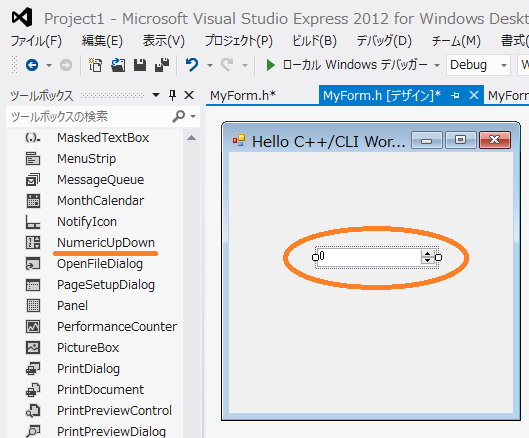Image resolution: width=529 pixels, height=438 pixels.
Task: Select the OpenFileDialog icon in toolbox
Action: click(33, 264)
